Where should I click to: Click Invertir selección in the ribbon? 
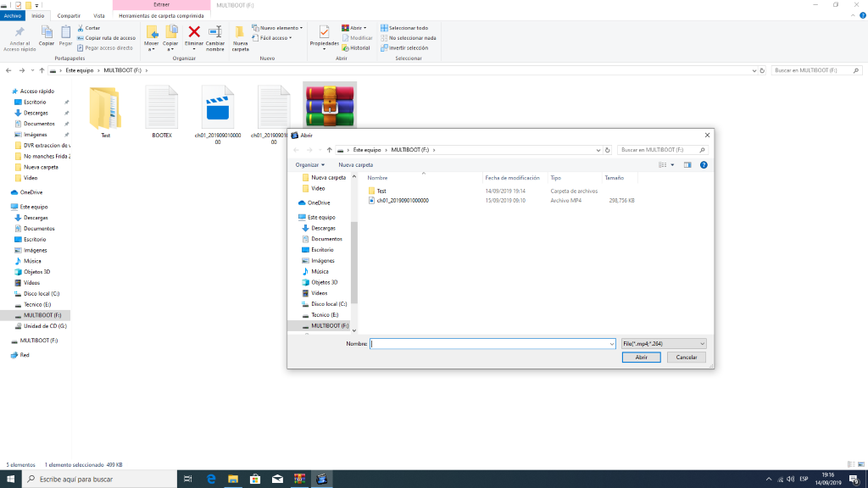[x=408, y=47]
